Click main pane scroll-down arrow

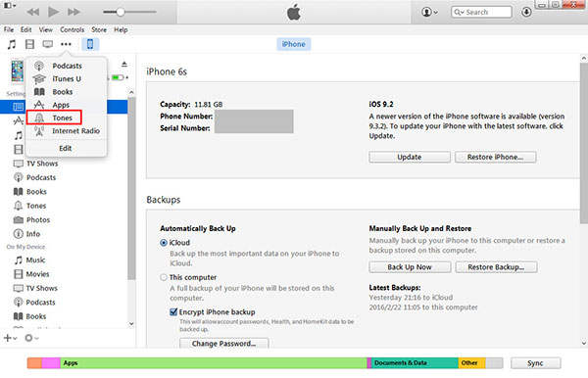pyautogui.click(x=584, y=343)
